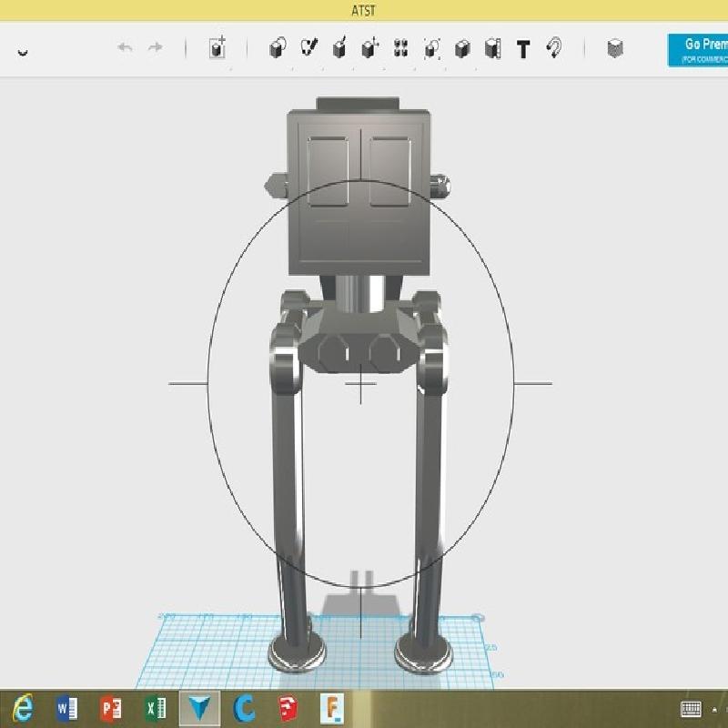Click the Go Premium button
The height and width of the screenshot is (728, 728).
pyautogui.click(x=698, y=50)
